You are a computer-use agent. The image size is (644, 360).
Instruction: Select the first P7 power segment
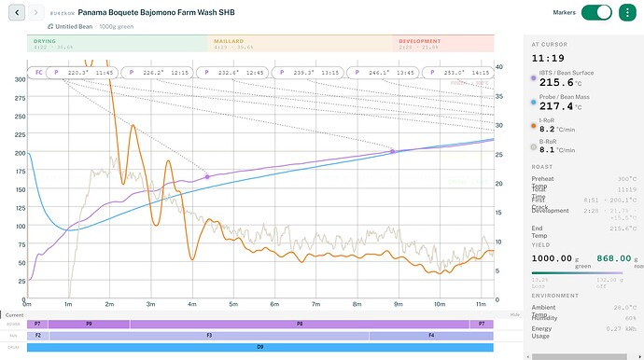[x=37, y=324]
